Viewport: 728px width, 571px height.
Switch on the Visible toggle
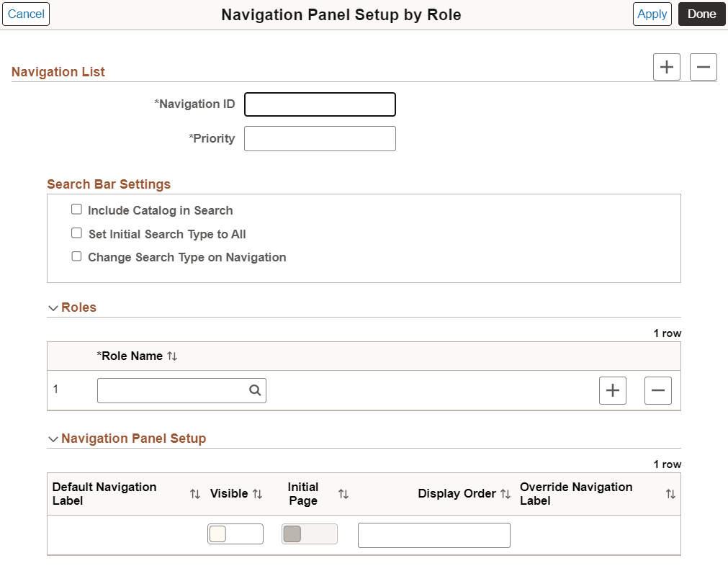coord(235,534)
